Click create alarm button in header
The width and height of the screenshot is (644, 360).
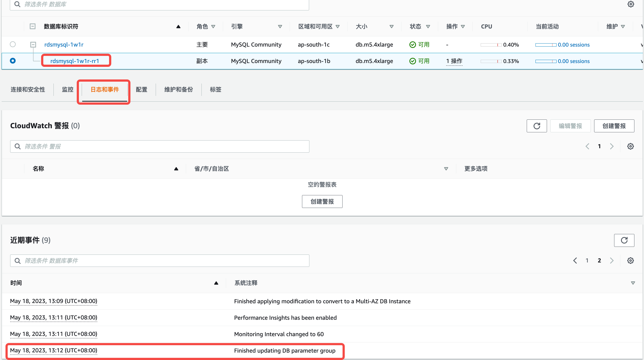coord(614,126)
